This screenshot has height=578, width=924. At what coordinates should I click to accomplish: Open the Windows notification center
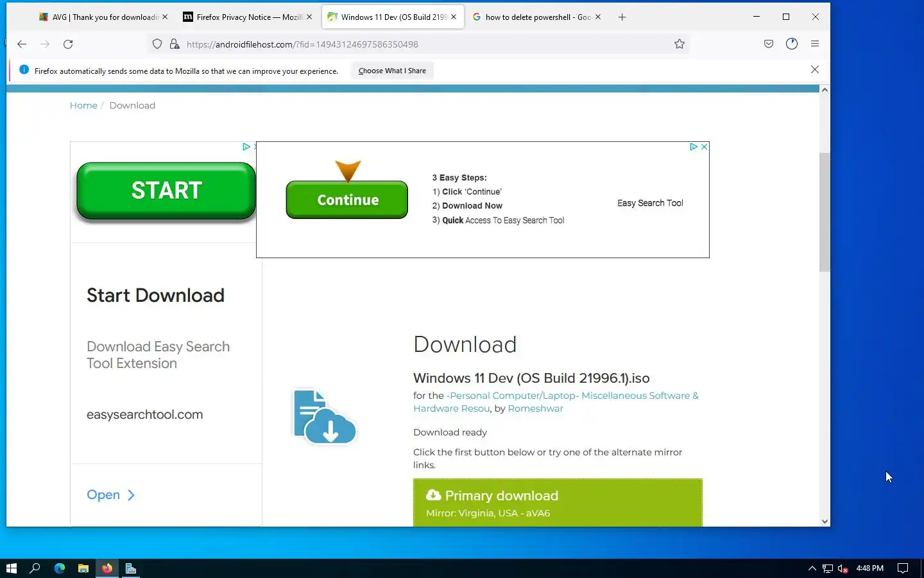tap(903, 568)
